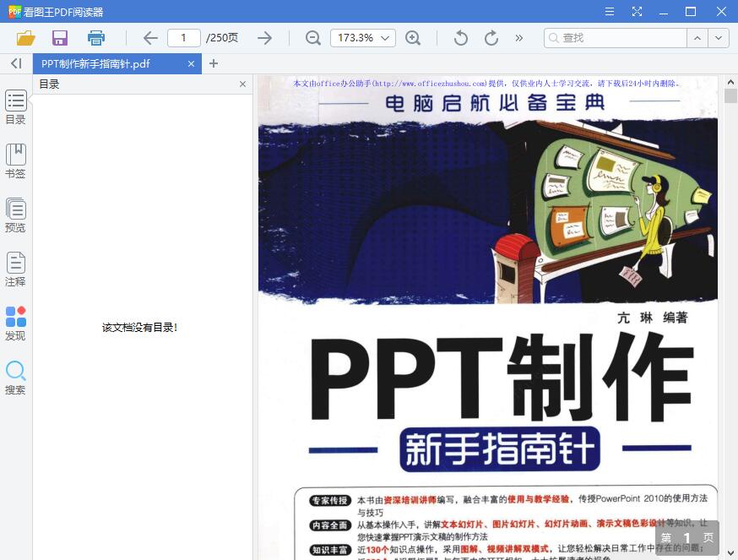The width and height of the screenshot is (738, 560).
Task: Click the 目录 panel title
Action: click(49, 84)
